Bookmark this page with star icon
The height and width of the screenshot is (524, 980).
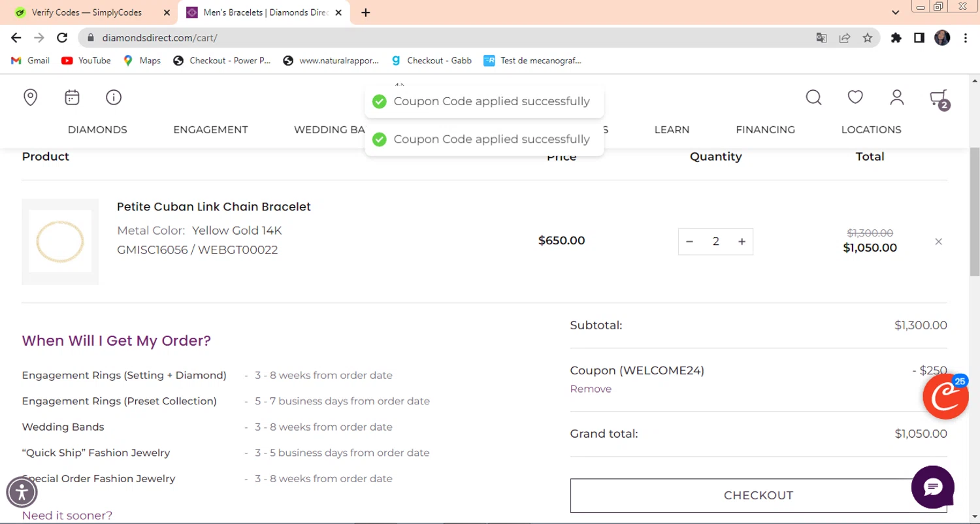point(868,38)
